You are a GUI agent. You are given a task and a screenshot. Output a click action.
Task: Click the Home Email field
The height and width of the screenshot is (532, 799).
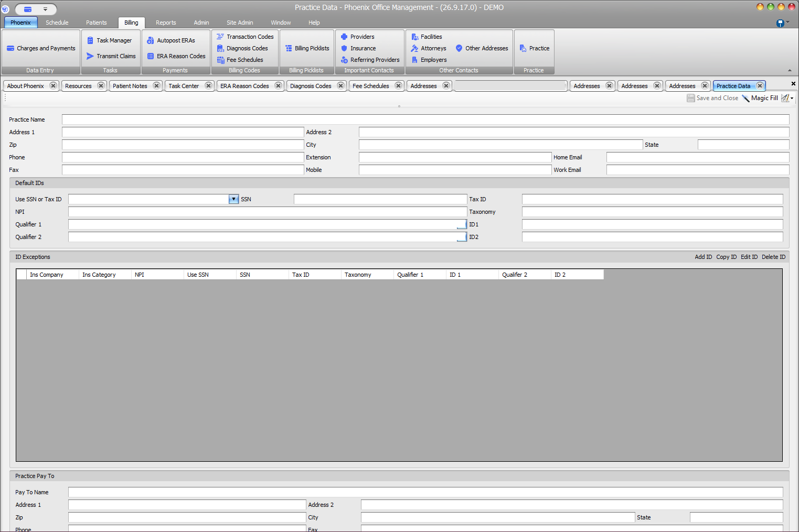pyautogui.click(x=698, y=157)
